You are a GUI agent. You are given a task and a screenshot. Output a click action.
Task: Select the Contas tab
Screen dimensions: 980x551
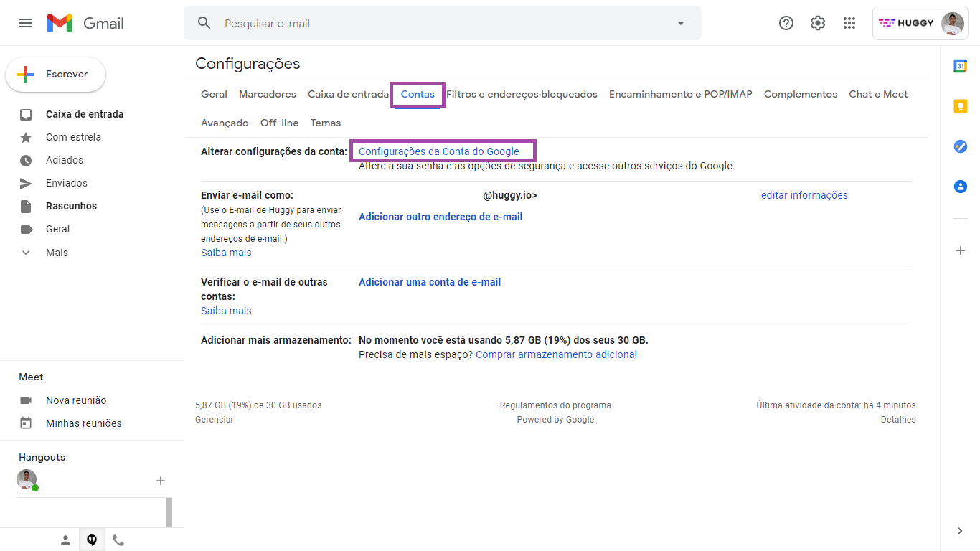coord(418,94)
